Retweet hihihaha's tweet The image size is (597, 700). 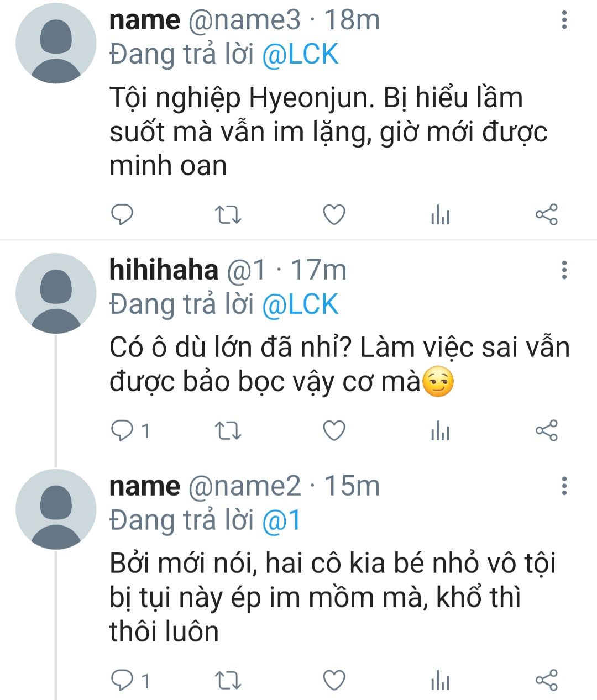(227, 430)
